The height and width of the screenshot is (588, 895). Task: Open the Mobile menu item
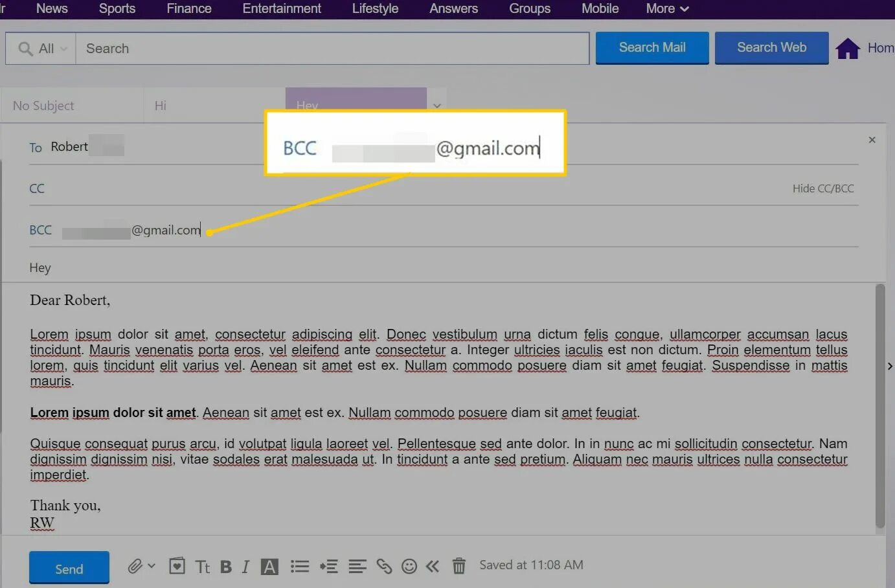600,8
